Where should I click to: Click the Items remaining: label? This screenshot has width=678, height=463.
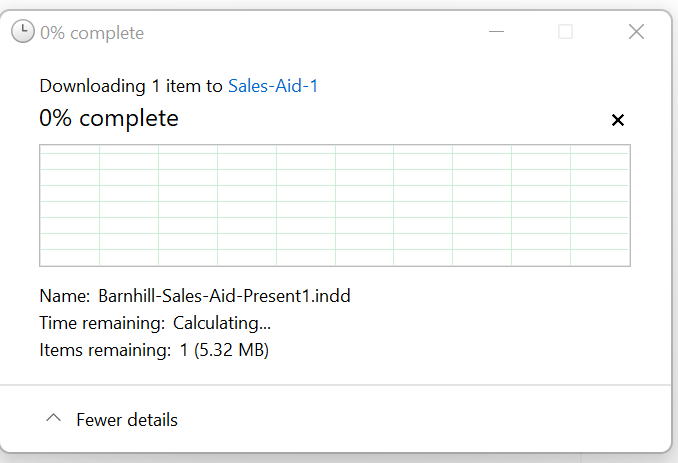tap(106, 350)
